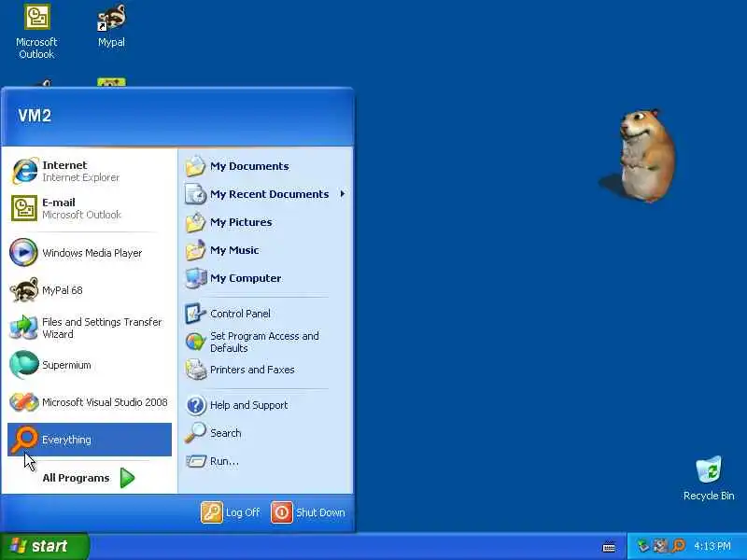Expand All Programs with the green arrow
Viewport: 747px width, 560px height.
coord(89,478)
